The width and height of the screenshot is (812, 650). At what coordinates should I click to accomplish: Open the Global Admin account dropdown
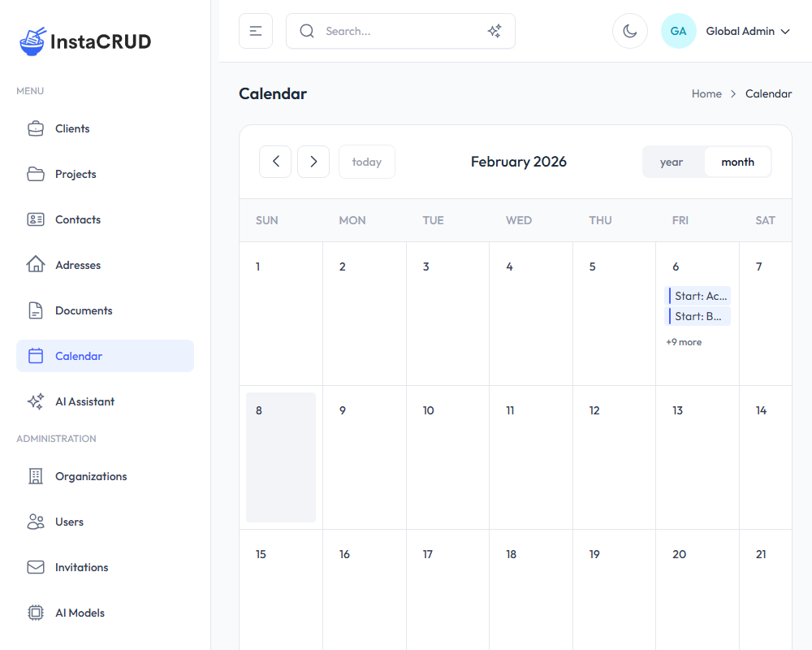747,31
